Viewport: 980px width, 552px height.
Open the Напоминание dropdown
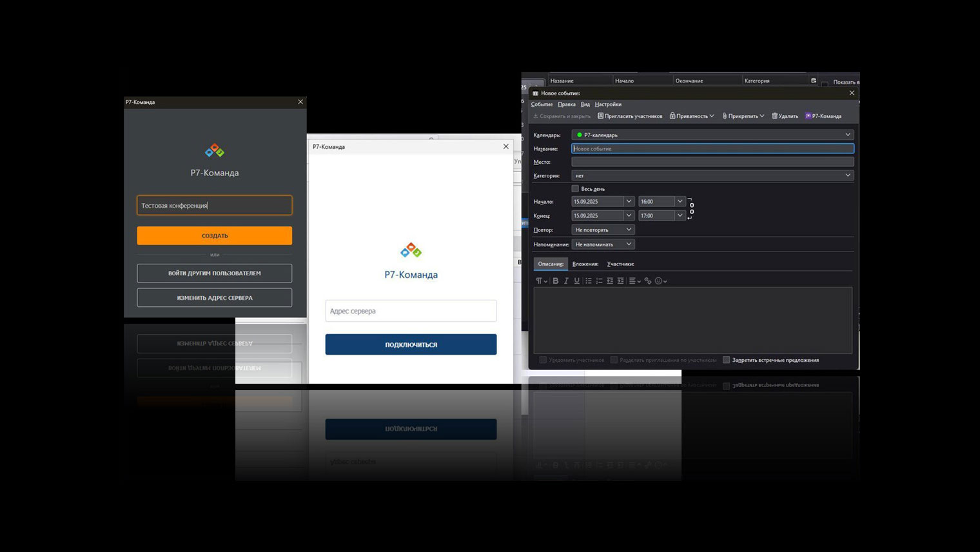(603, 244)
